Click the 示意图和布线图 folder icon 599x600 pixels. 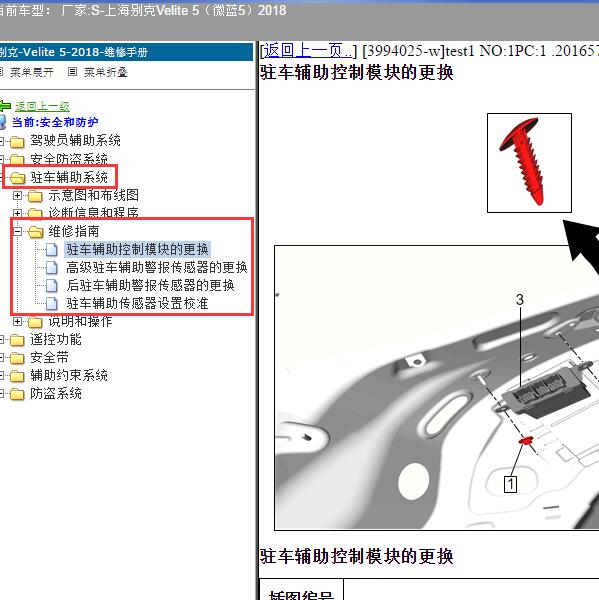coord(35,196)
